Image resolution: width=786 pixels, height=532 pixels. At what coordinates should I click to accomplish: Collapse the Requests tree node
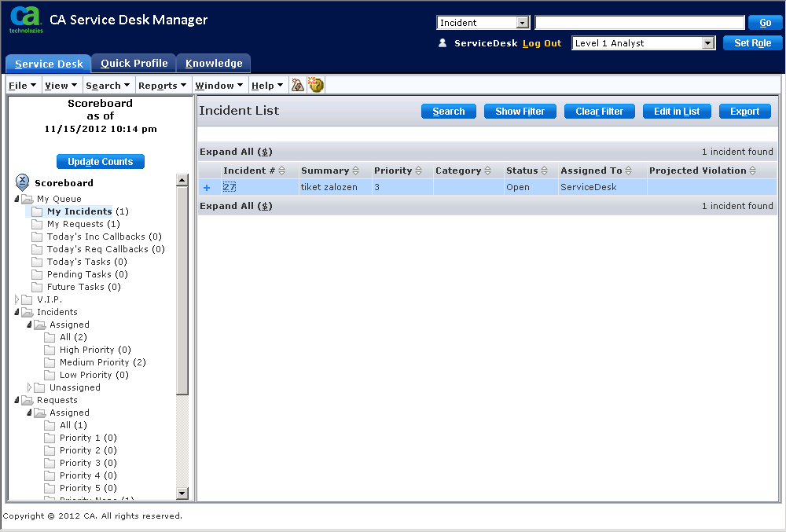[x=17, y=400]
